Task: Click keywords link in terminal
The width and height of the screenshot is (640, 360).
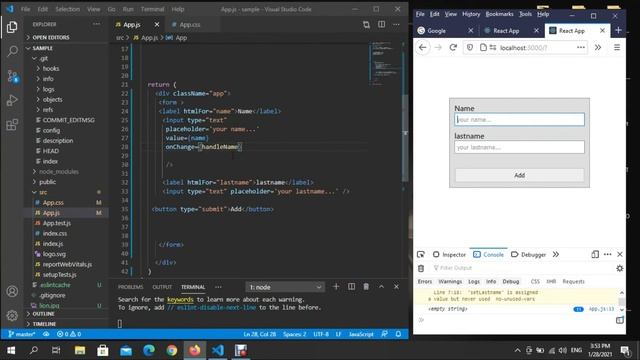Action: pyautogui.click(x=180, y=299)
